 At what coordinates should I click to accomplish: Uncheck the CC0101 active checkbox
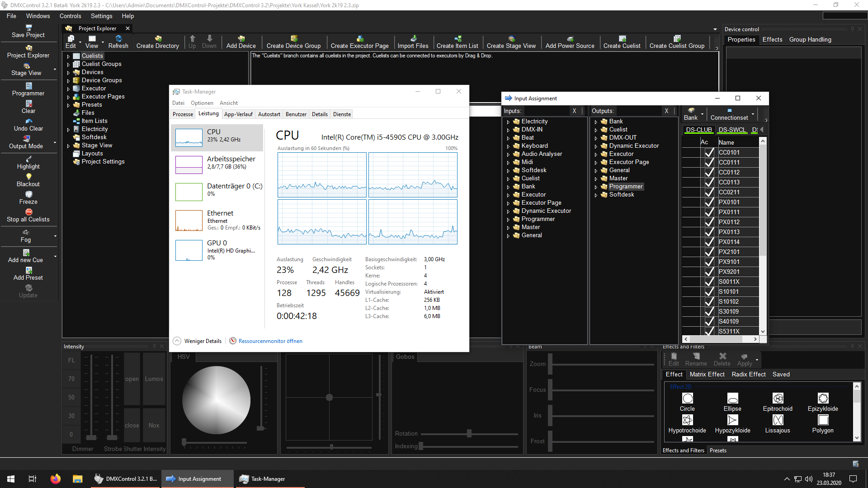click(x=709, y=153)
